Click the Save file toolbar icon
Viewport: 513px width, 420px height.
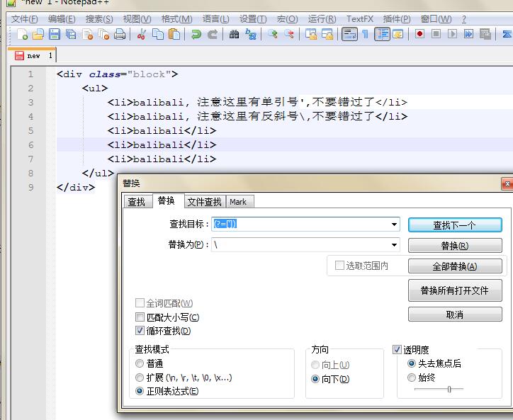tap(55, 34)
